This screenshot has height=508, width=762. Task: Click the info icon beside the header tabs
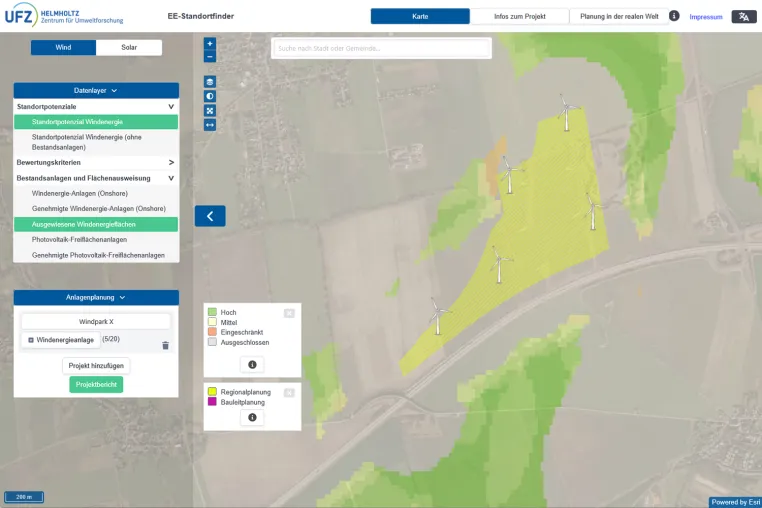click(674, 16)
